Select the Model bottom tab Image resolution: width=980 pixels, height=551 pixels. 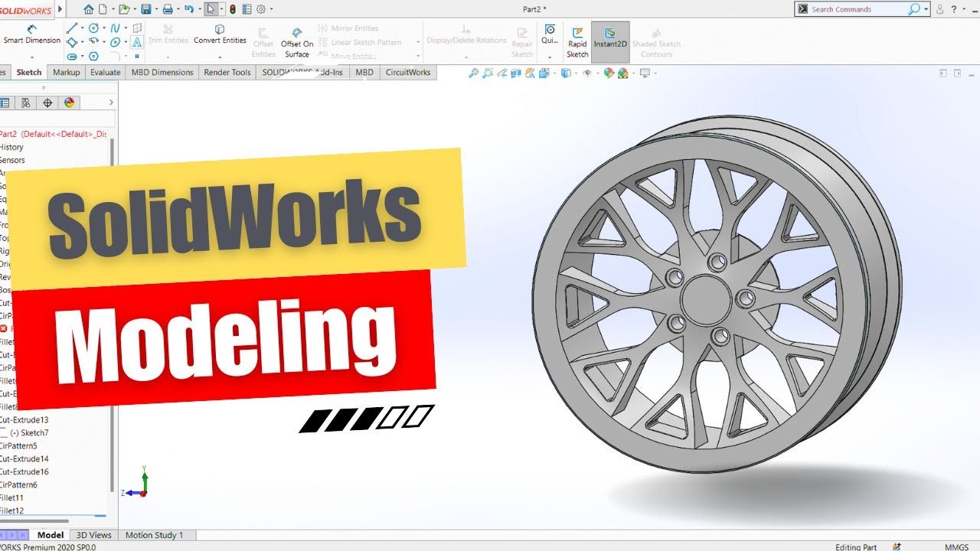(x=51, y=535)
